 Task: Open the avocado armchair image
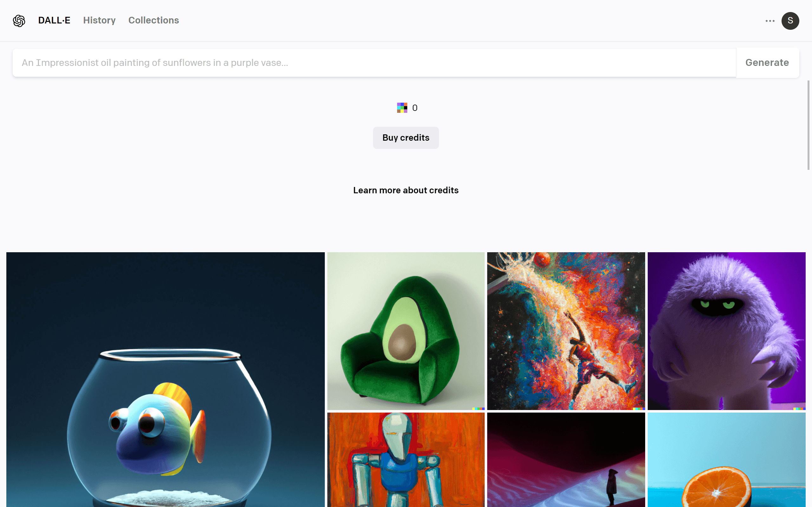pyautogui.click(x=406, y=331)
